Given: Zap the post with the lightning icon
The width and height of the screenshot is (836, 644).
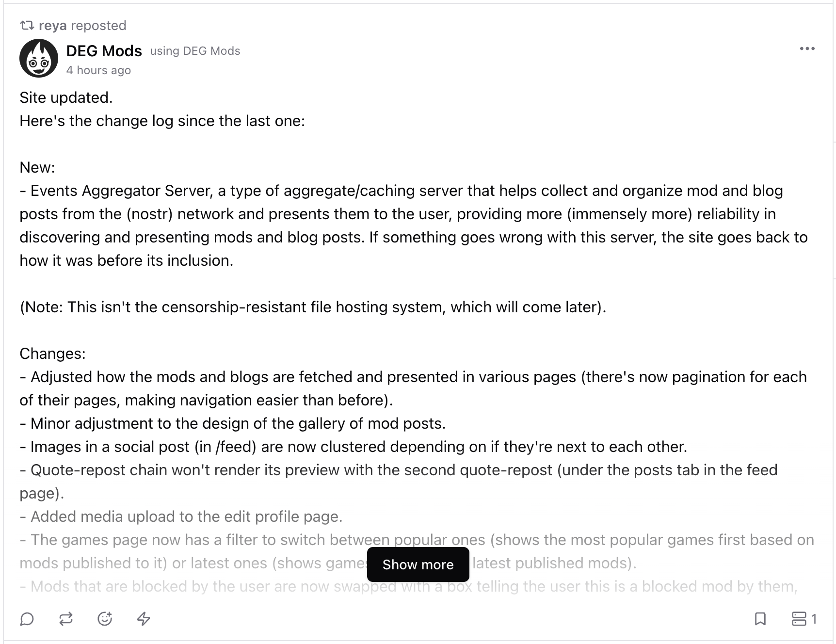Looking at the screenshot, I should point(144,619).
